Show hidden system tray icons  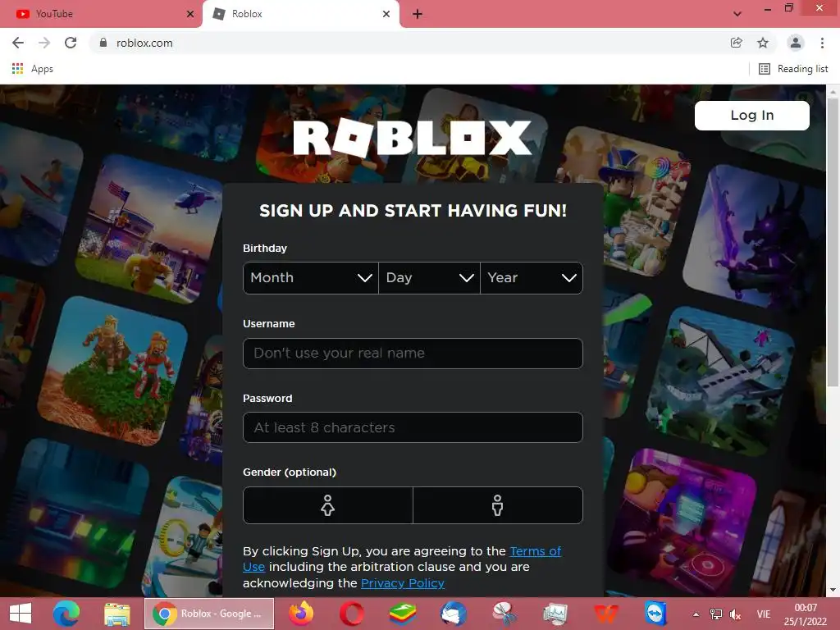pos(696,614)
